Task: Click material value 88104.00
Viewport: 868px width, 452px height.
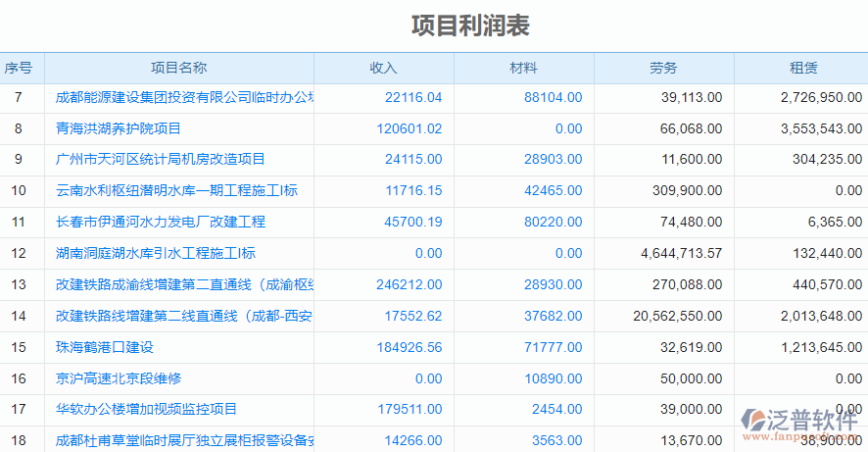Action: click(x=553, y=97)
